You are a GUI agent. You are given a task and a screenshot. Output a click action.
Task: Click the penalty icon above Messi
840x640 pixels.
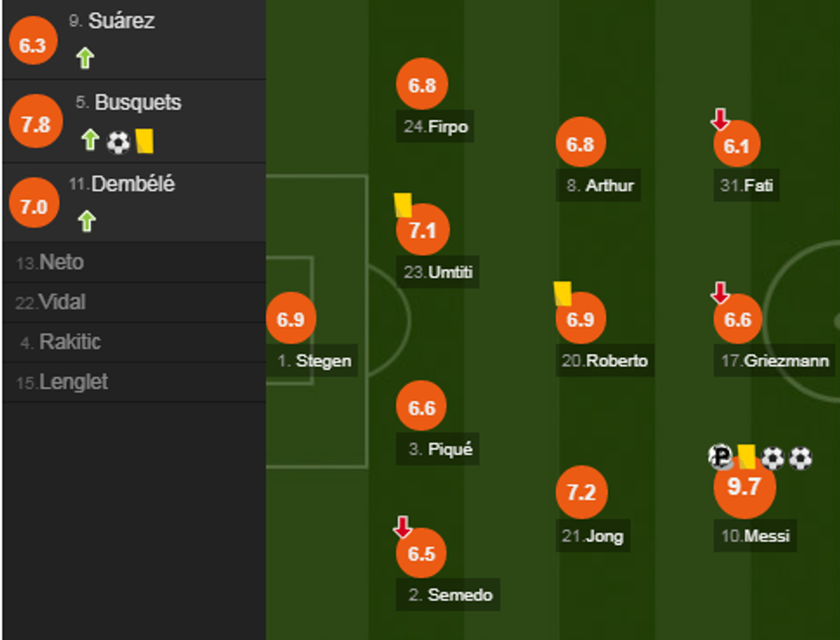[721, 457]
